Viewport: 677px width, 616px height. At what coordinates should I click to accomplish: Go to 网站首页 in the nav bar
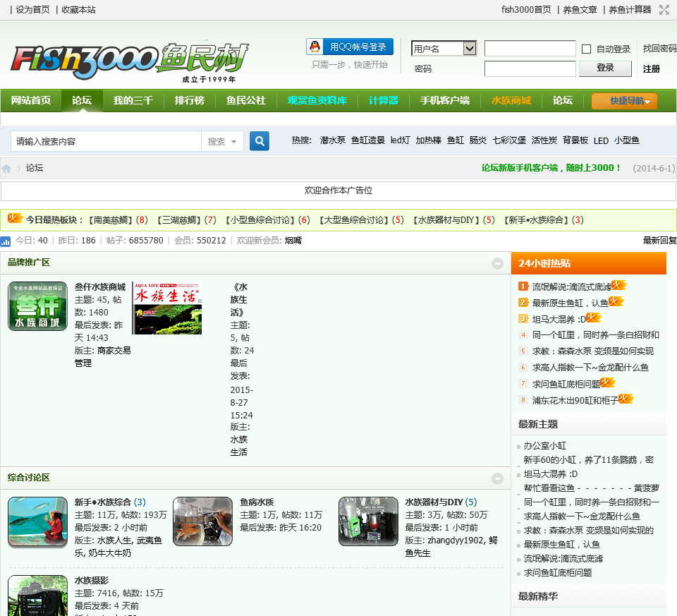point(30,100)
